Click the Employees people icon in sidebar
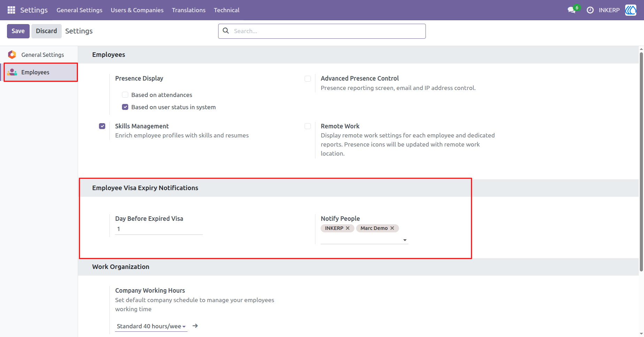The height and width of the screenshot is (337, 644). pos(12,72)
